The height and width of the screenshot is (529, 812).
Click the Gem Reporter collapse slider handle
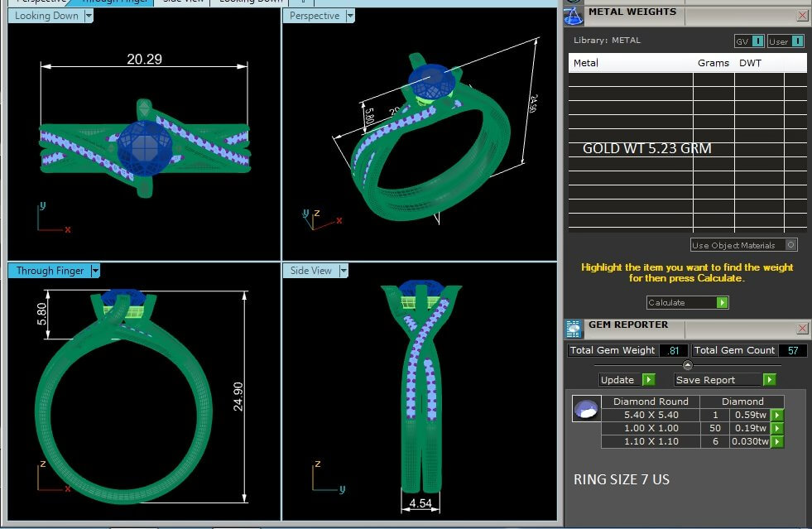tap(687, 365)
